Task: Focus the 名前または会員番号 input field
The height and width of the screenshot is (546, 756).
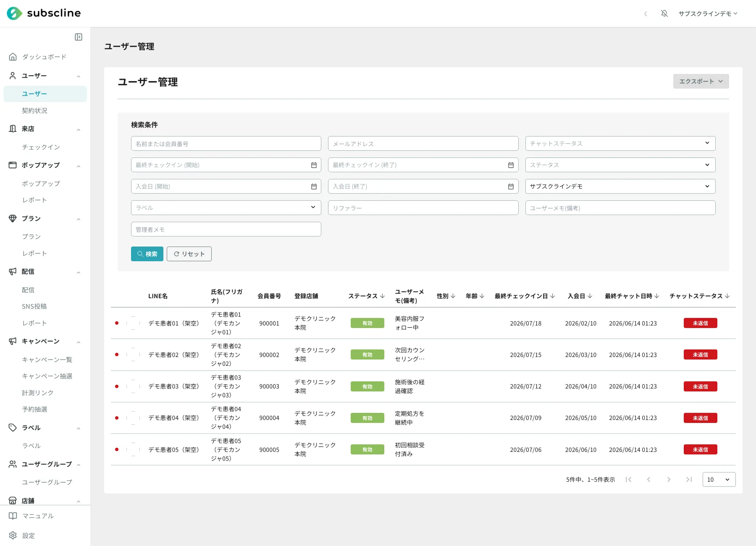Action: (x=226, y=144)
